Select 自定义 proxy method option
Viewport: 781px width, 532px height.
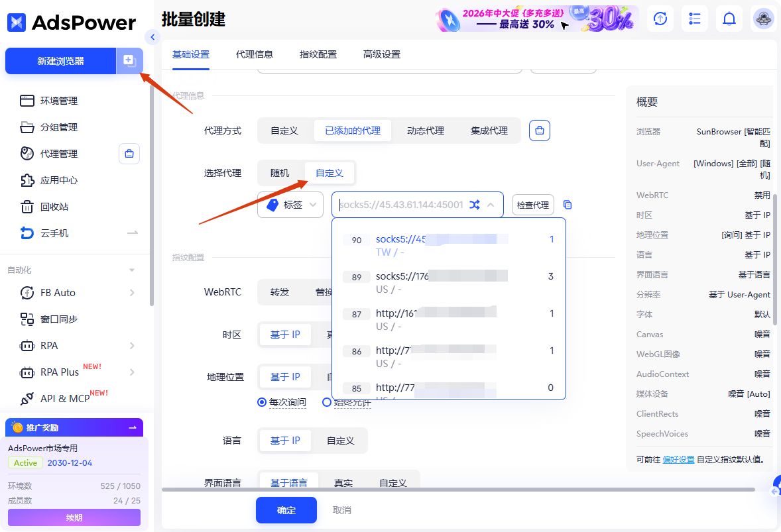pos(284,131)
